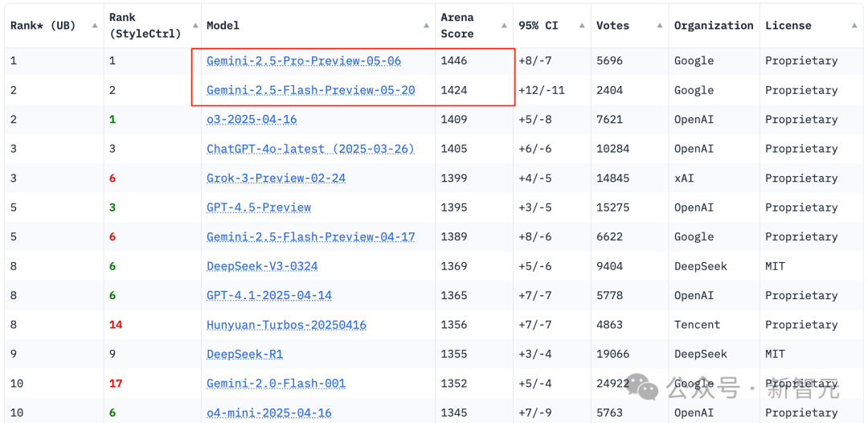Viewport: 868px width, 423px height.
Task: Open Hunyuan-Turbos-20250416 model link
Action: point(286,325)
